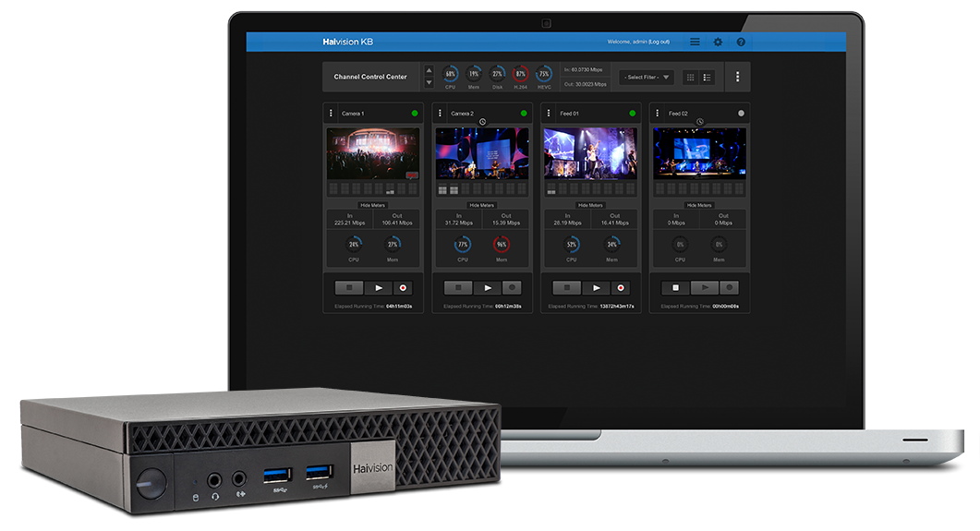Viewport: 980px width, 531px height.
Task: Click Feed 02 gray status indicator
Action: tap(742, 113)
